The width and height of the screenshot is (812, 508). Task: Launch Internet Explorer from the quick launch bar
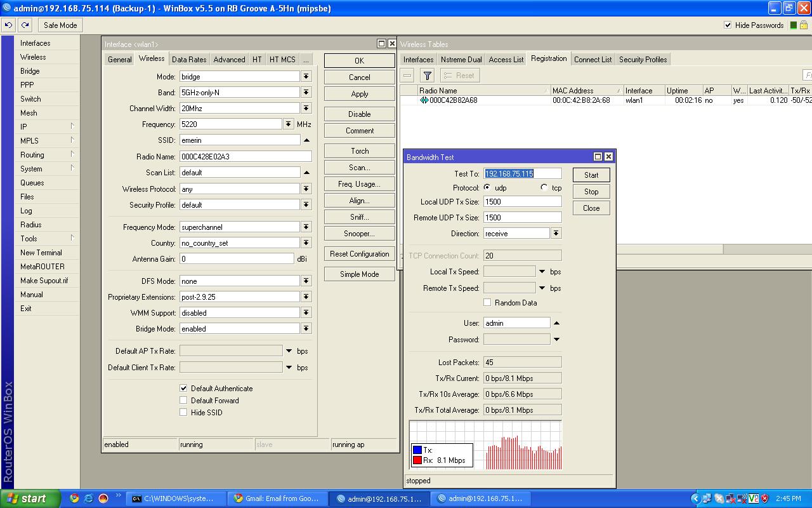89,498
